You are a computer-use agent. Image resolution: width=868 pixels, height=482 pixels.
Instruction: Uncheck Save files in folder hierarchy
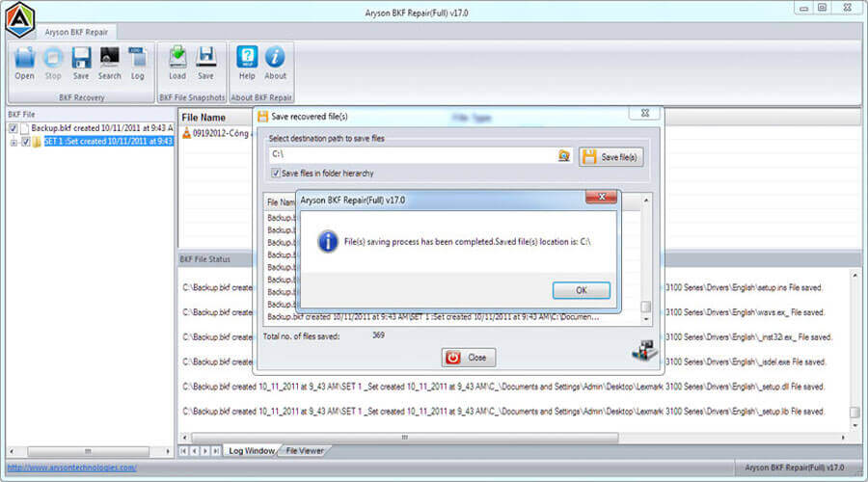tap(276, 174)
